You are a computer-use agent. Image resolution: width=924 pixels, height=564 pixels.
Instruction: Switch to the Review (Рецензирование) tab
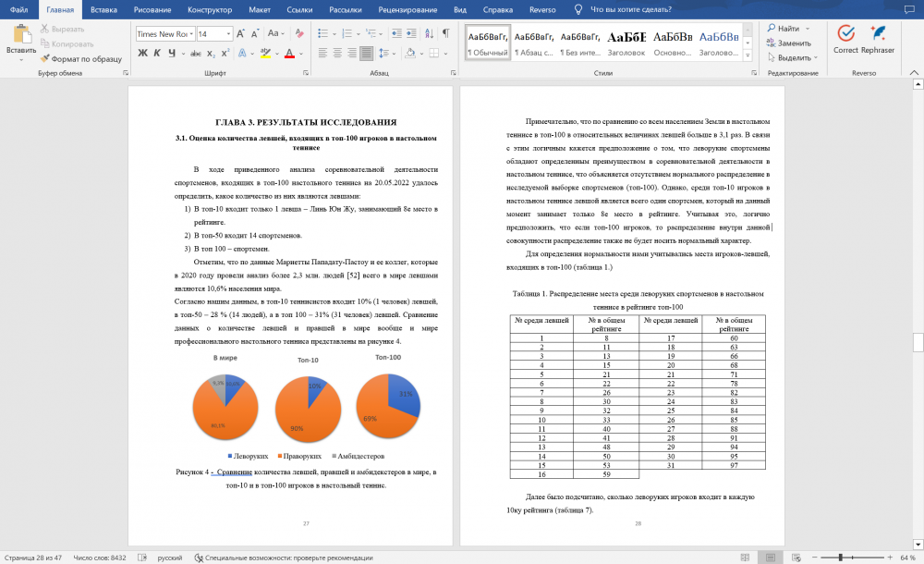407,9
